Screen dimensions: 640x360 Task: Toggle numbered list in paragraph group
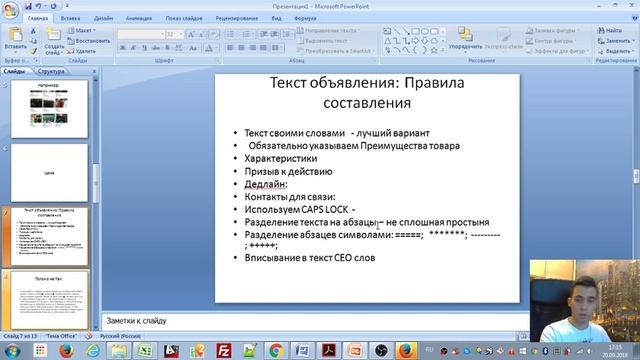247,35
